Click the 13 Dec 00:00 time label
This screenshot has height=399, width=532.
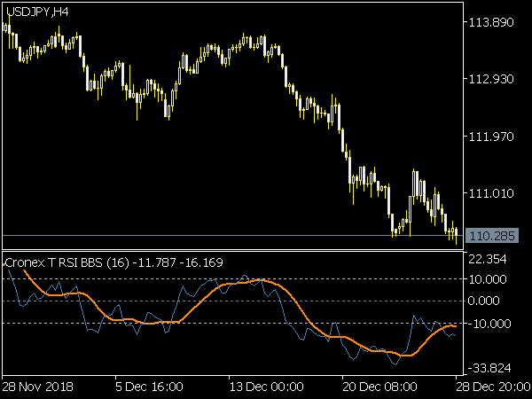point(266,387)
